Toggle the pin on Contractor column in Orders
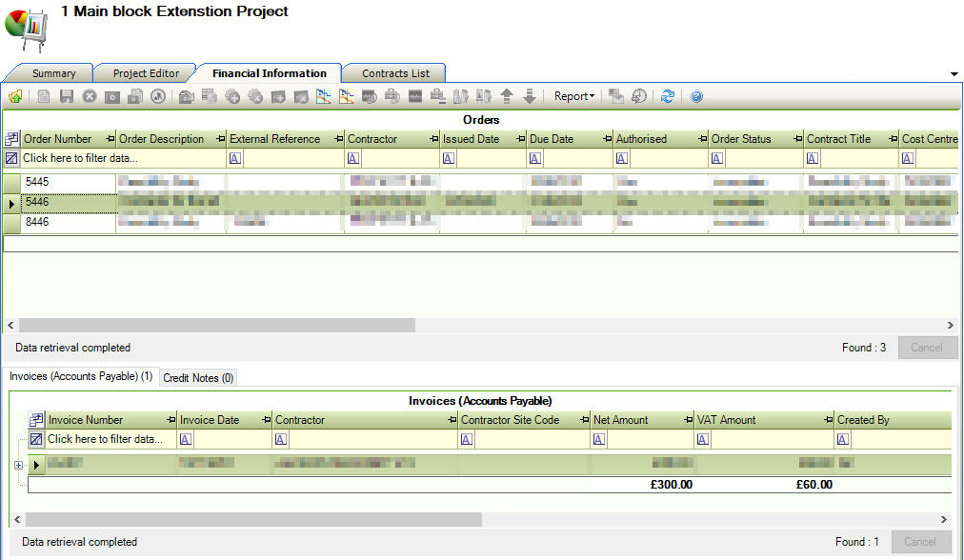This screenshot has width=964, height=560. pos(433,139)
